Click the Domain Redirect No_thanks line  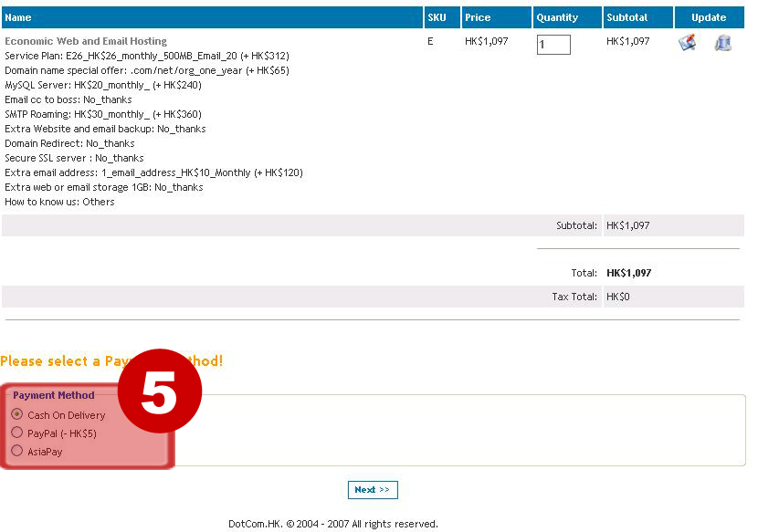pyautogui.click(x=69, y=143)
